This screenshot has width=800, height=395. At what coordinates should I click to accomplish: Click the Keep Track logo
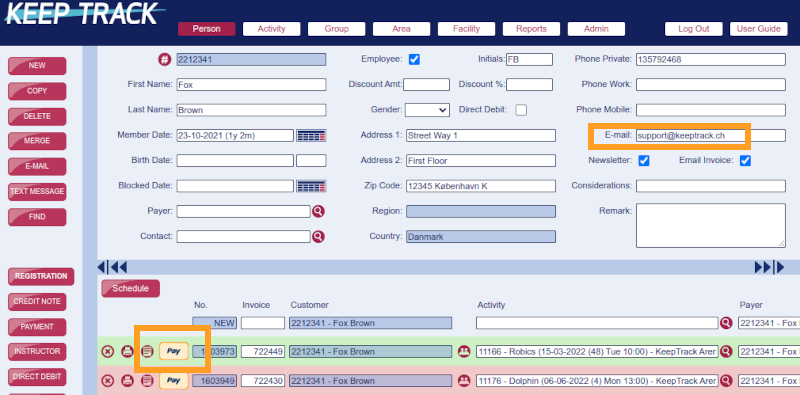point(84,14)
